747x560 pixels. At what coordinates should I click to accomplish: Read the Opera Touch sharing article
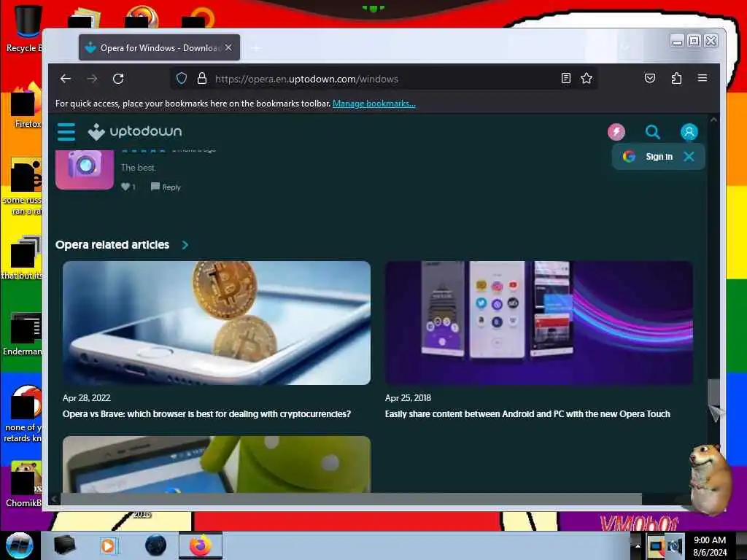527,414
